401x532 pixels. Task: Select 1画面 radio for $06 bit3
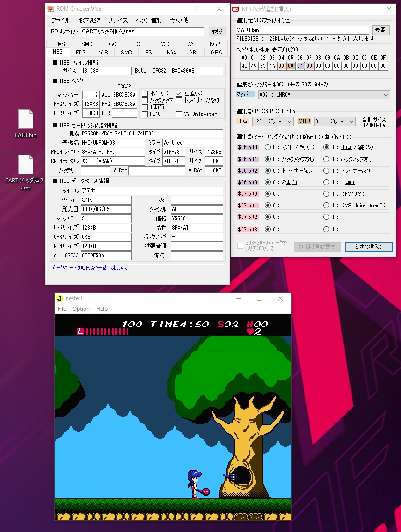(326, 182)
